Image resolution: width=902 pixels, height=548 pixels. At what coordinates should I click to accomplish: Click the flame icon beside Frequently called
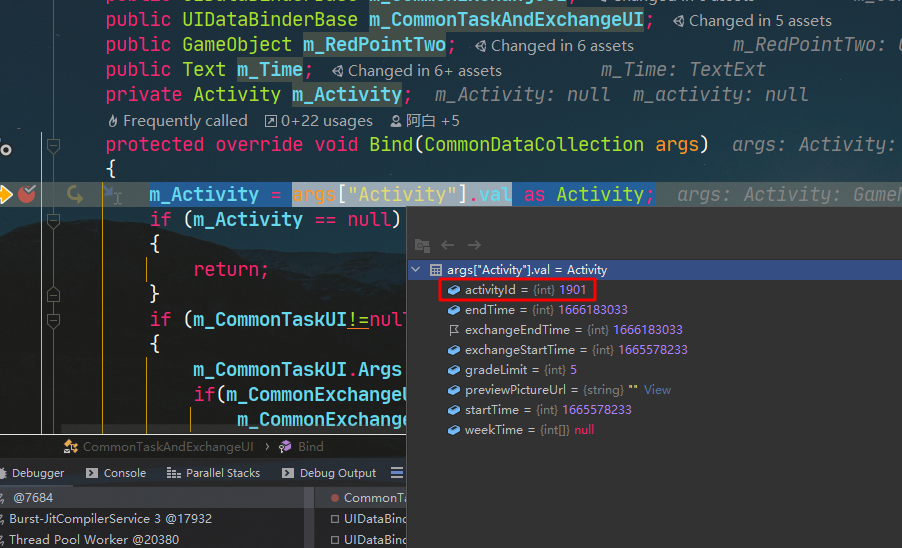(x=113, y=121)
